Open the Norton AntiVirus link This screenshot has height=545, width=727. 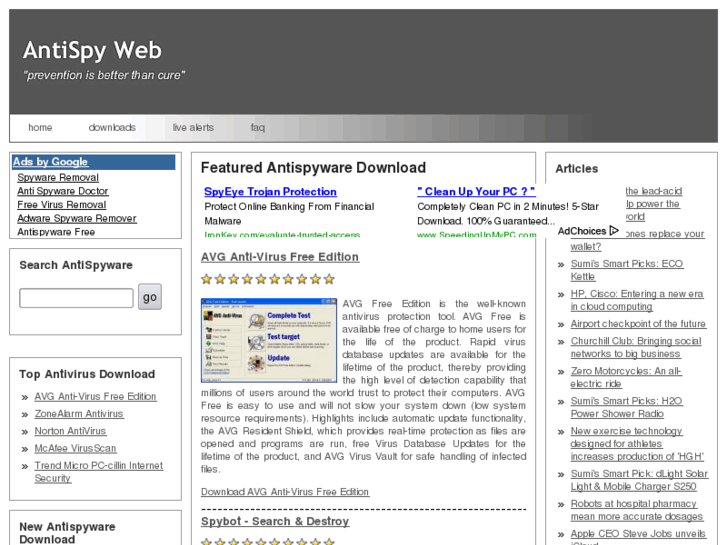tap(70, 431)
